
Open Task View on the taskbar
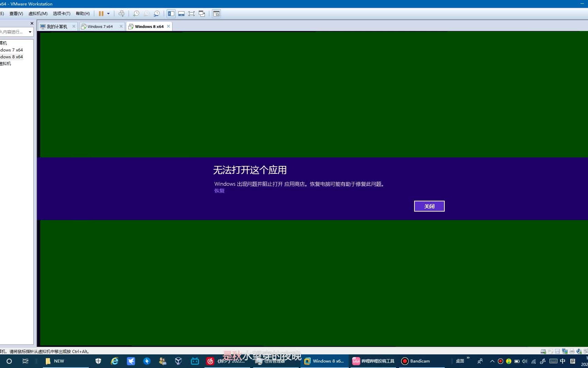click(x=26, y=361)
